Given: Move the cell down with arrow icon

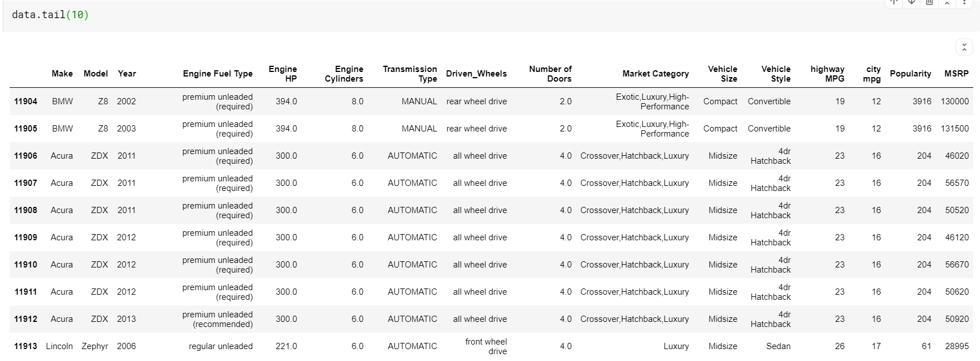Looking at the screenshot, I should point(912,2).
